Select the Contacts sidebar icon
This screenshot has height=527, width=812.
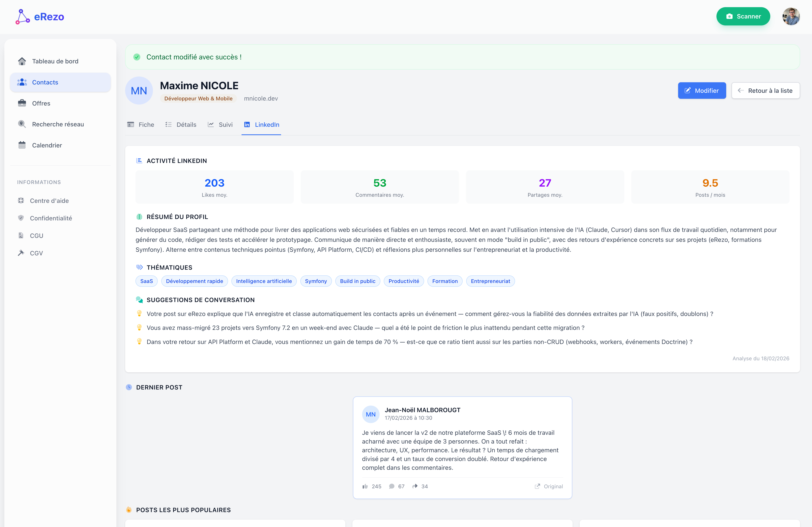[x=22, y=82]
